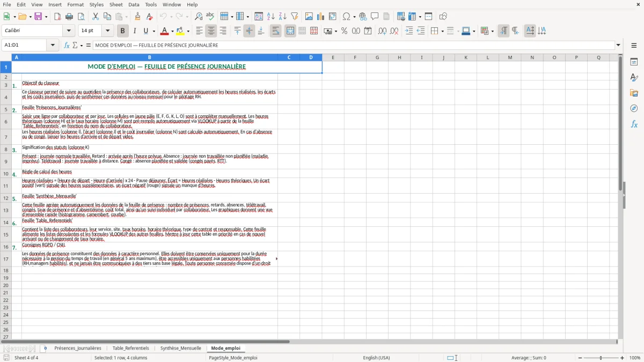The height and width of the screenshot is (362, 644).
Task: Toggle Underline formatting
Action: tap(145, 31)
